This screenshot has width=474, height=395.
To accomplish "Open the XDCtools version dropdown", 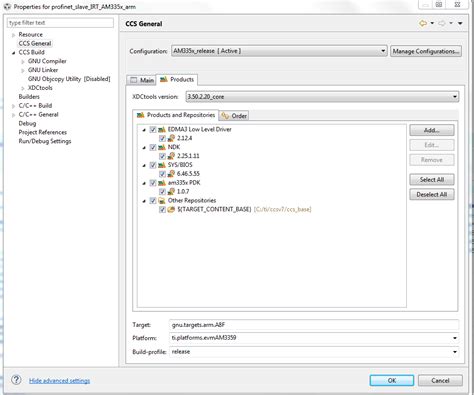I will pyautogui.click(x=322, y=97).
